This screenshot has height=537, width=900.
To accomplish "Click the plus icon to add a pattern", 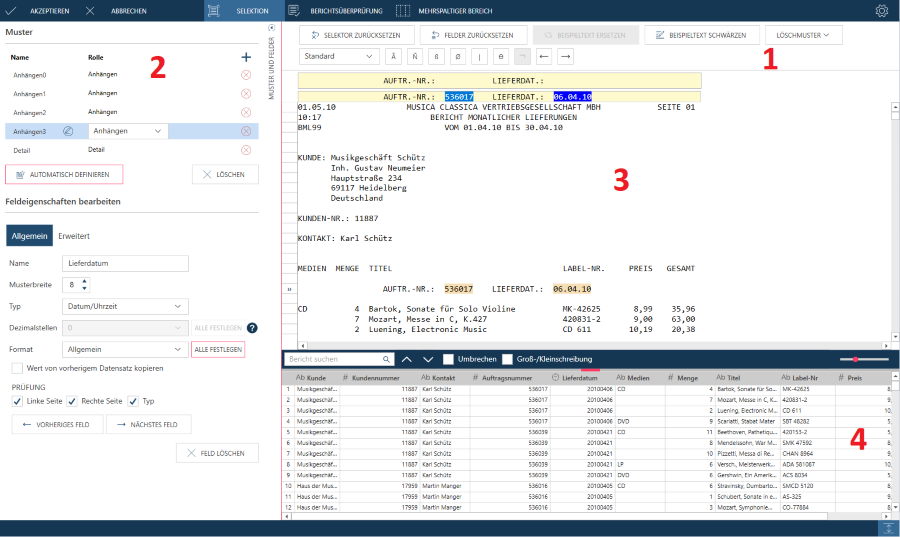I will pyautogui.click(x=246, y=57).
